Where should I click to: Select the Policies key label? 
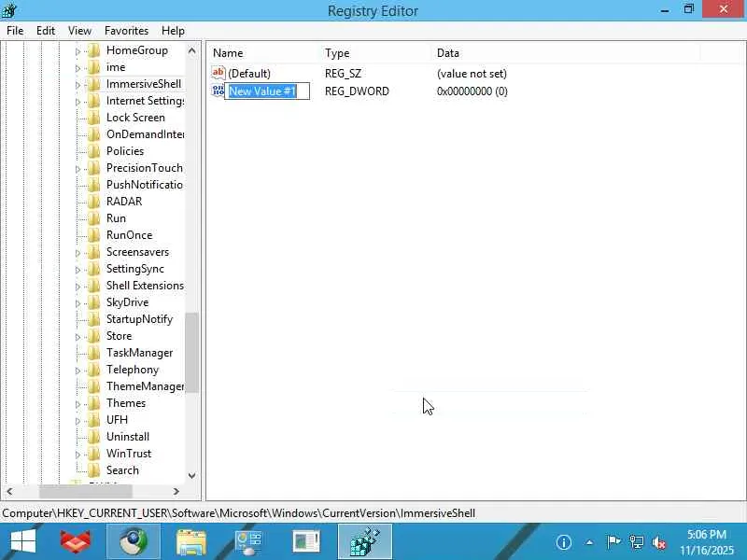[125, 151]
